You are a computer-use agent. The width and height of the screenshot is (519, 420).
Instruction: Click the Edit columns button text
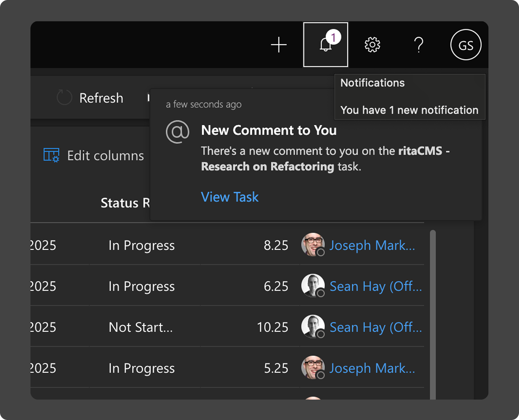[x=106, y=156]
